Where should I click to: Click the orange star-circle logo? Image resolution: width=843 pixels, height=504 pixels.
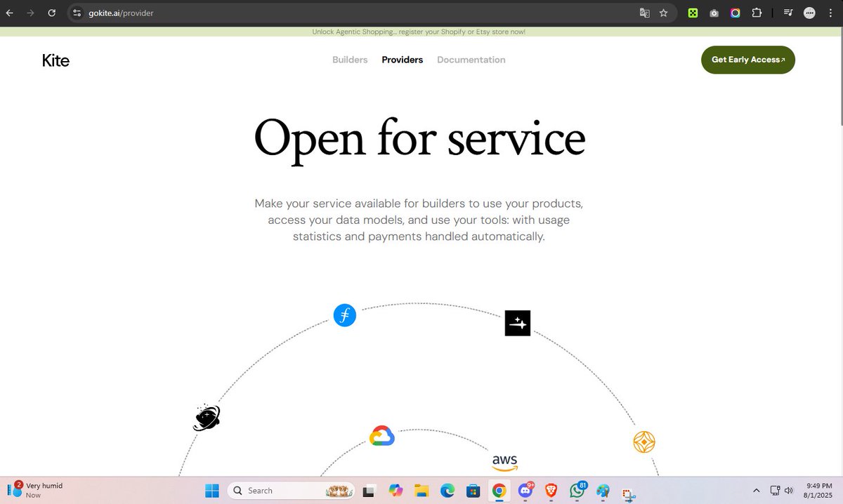pos(644,442)
